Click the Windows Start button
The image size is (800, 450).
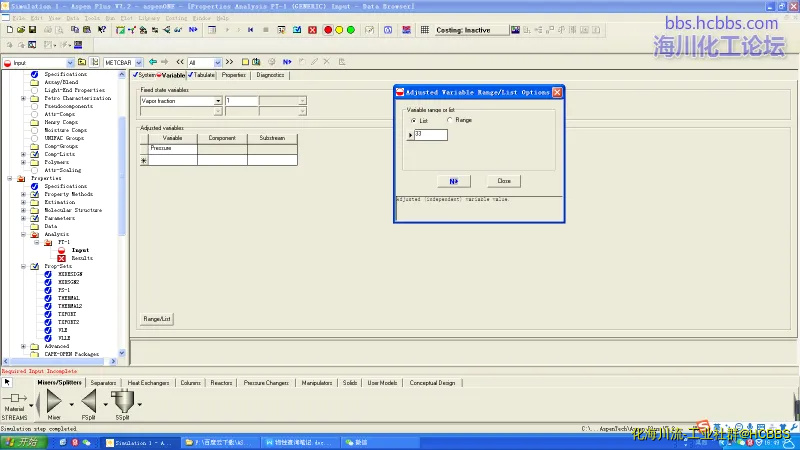(x=24, y=442)
